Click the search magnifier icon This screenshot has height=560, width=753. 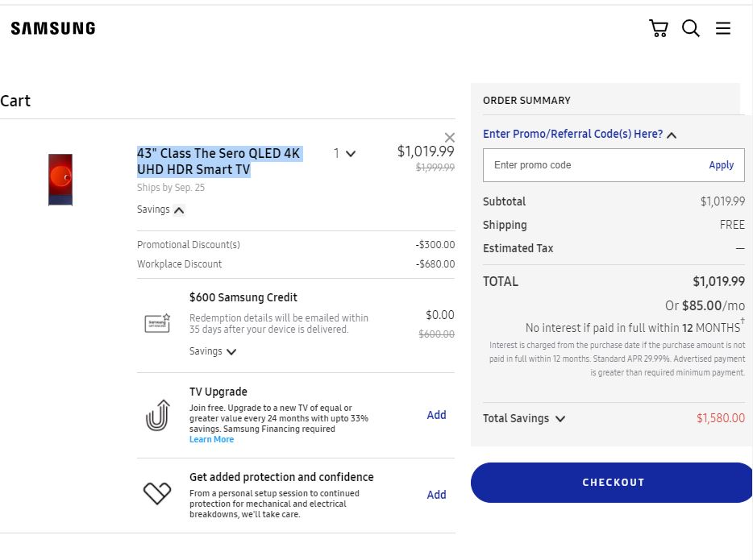[690, 27]
